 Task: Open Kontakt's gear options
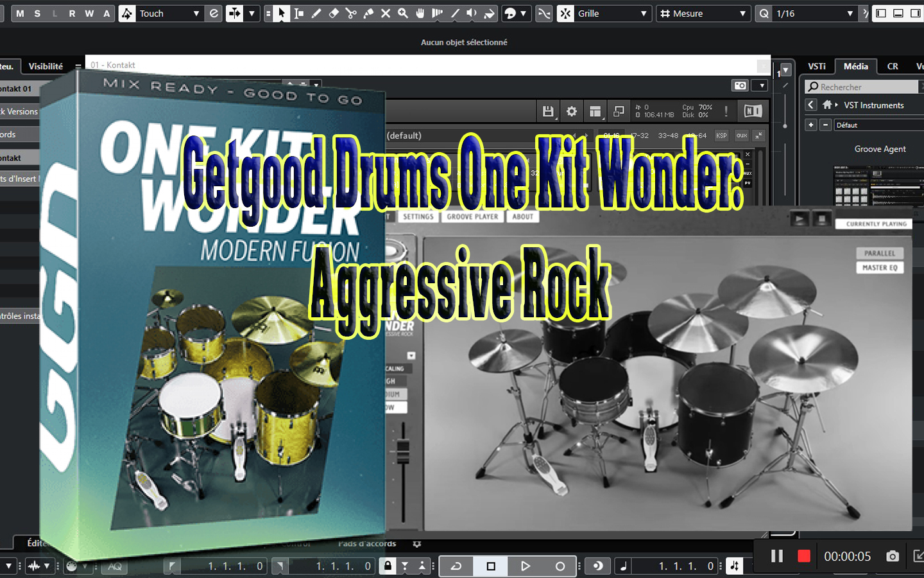572,112
